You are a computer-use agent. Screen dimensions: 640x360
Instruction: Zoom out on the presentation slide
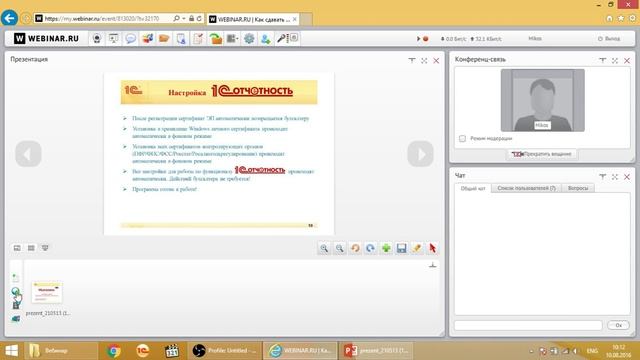click(x=340, y=248)
